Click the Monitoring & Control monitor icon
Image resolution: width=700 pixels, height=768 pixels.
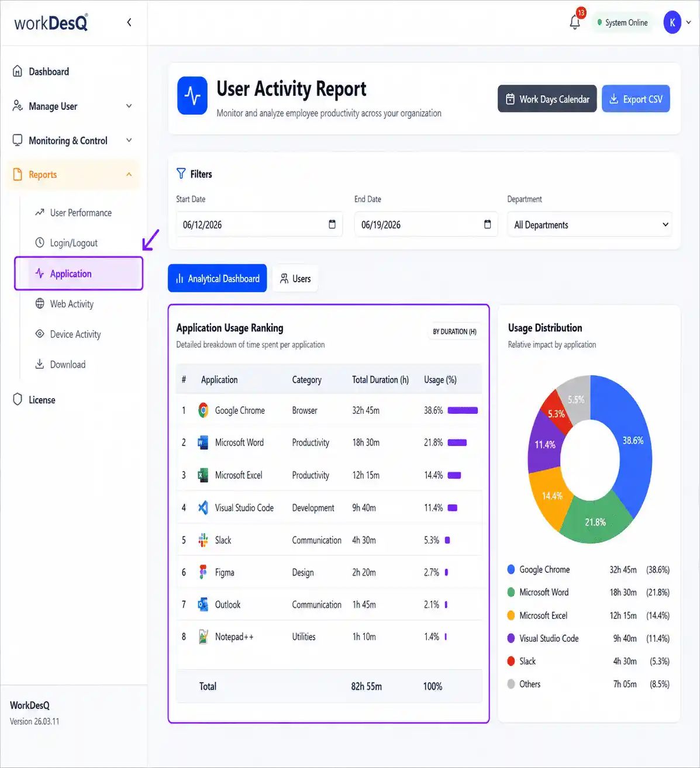pyautogui.click(x=18, y=140)
